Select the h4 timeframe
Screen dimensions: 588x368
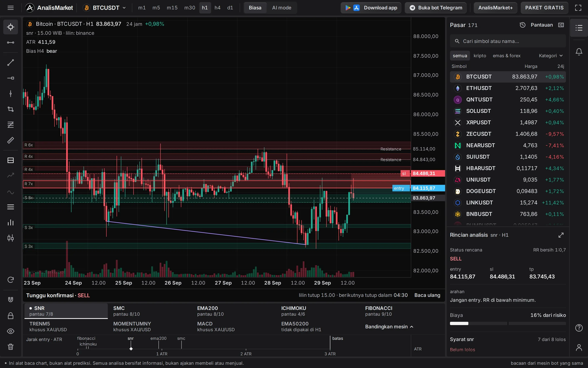pyautogui.click(x=217, y=8)
